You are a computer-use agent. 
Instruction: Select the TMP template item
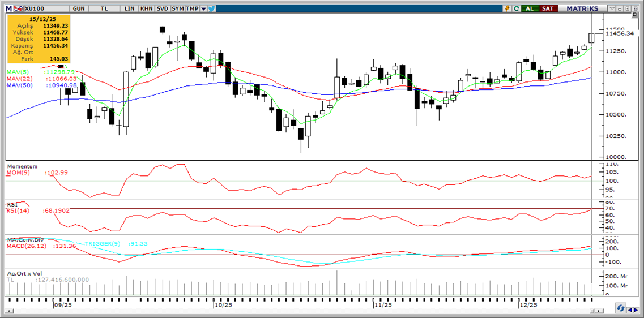click(192, 8)
